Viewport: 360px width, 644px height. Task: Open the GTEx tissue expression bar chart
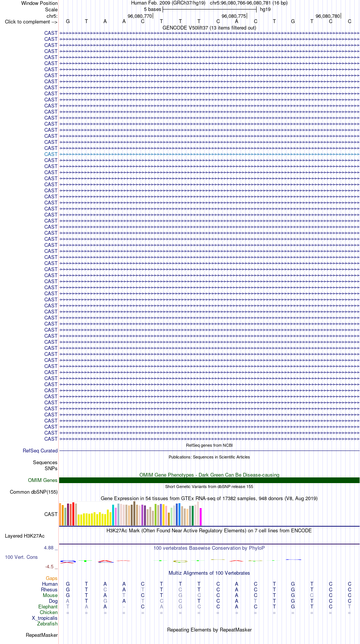131,513
